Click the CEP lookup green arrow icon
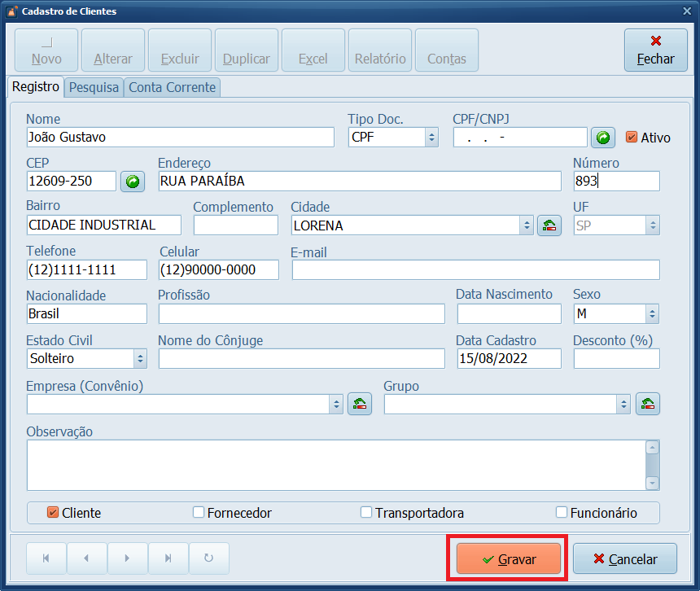The image size is (700, 591). click(x=132, y=181)
